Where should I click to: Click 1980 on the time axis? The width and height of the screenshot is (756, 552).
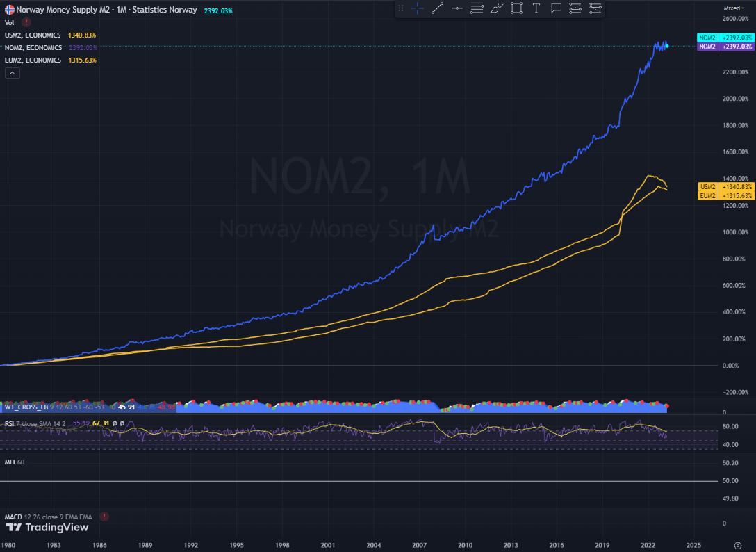tap(8, 545)
